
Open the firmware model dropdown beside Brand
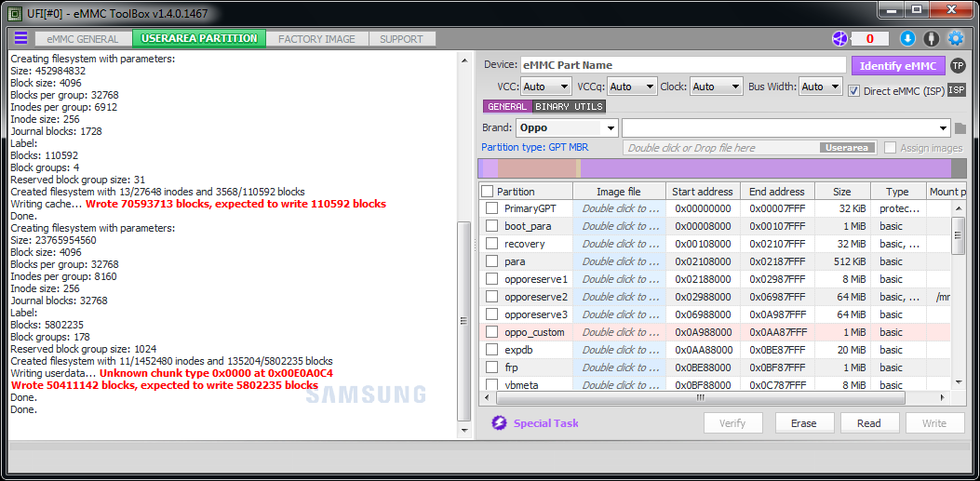click(786, 128)
